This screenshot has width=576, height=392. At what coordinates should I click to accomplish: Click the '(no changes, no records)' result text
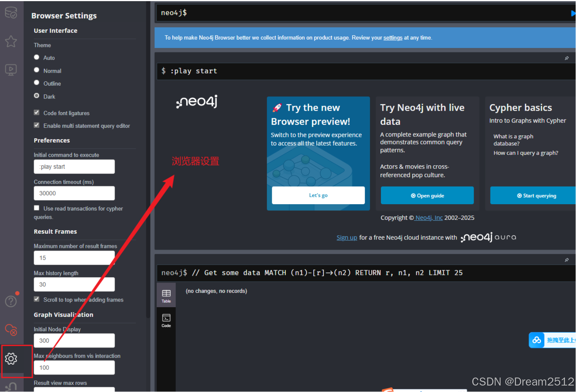pos(216,291)
